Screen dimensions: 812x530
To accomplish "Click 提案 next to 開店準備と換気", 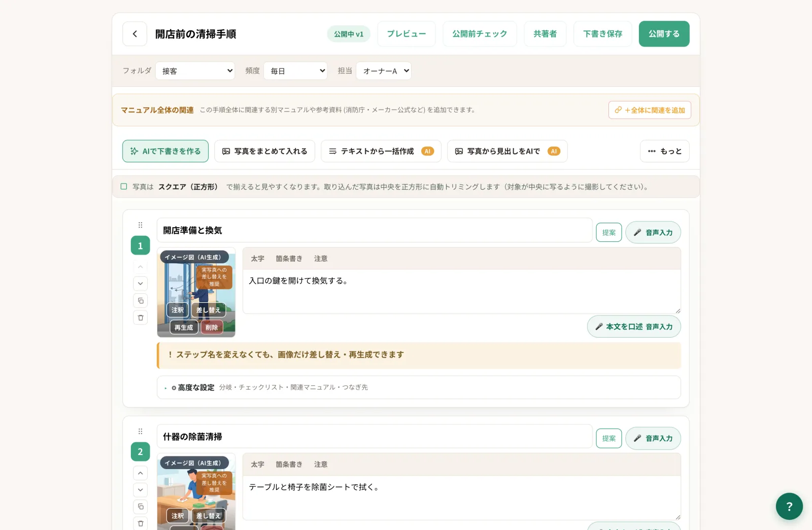I will pyautogui.click(x=609, y=232).
